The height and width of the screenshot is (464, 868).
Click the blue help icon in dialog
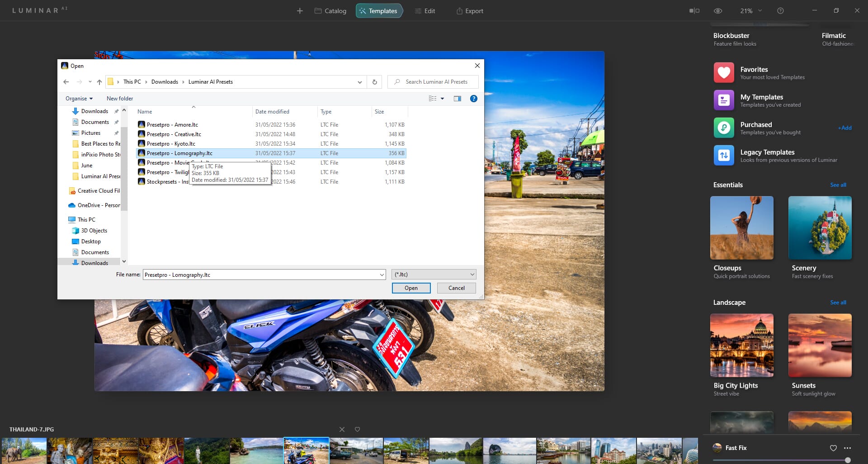click(473, 99)
